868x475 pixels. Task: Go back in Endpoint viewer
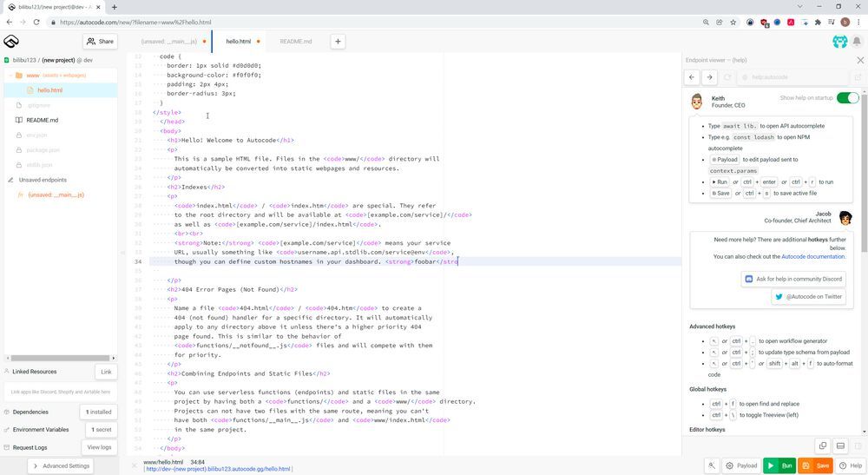[x=692, y=77]
